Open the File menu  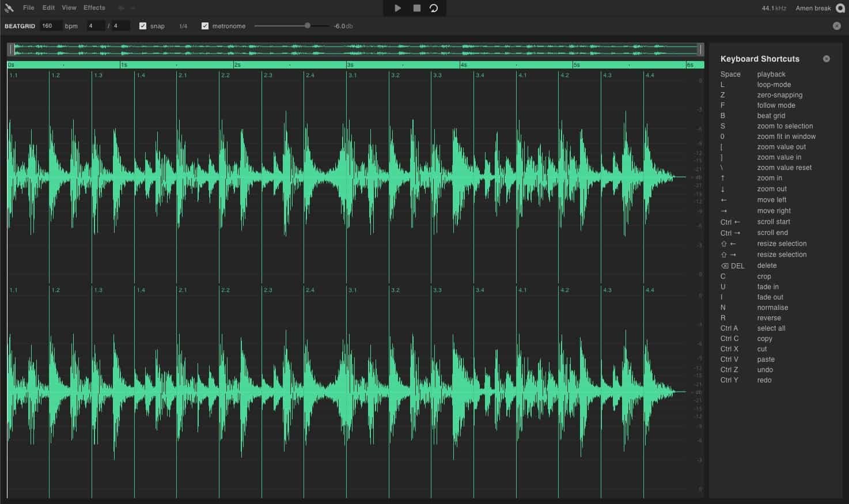coord(28,7)
